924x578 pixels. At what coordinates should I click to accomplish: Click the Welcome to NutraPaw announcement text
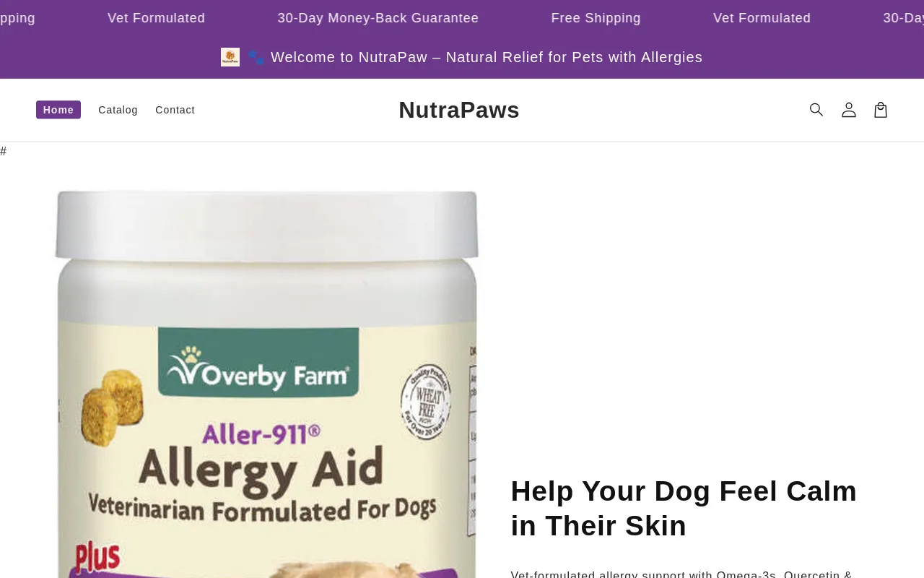(487, 57)
